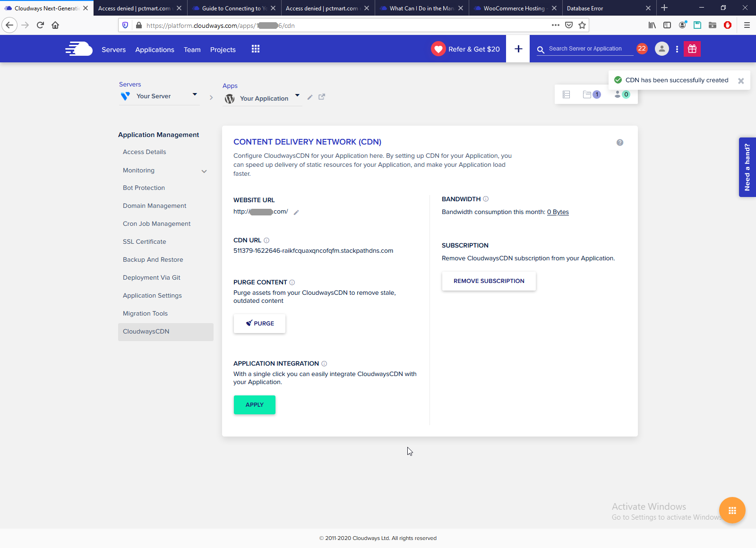Go back with Firefox back arrow
Viewport: 756px width, 548px height.
9,25
